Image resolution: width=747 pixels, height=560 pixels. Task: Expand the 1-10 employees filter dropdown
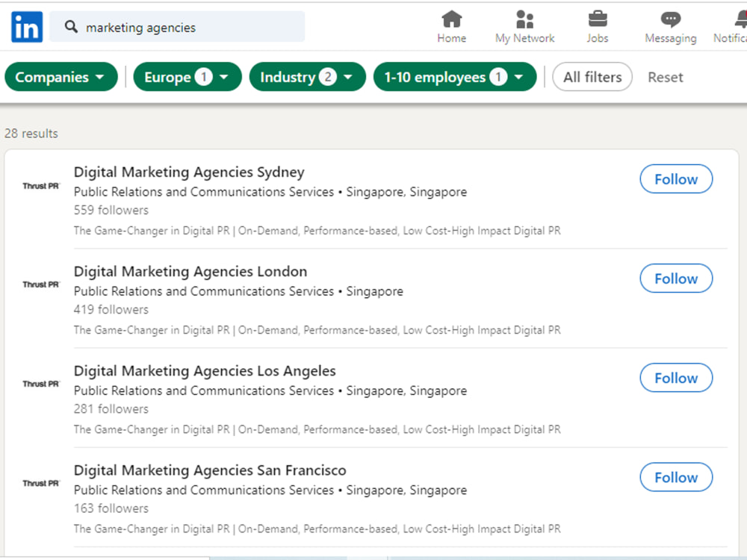455,77
